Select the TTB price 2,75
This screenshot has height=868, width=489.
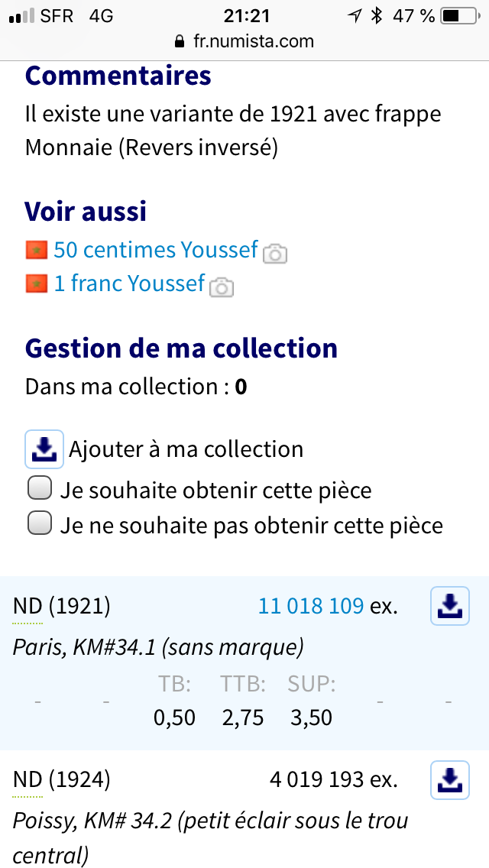coord(242,718)
